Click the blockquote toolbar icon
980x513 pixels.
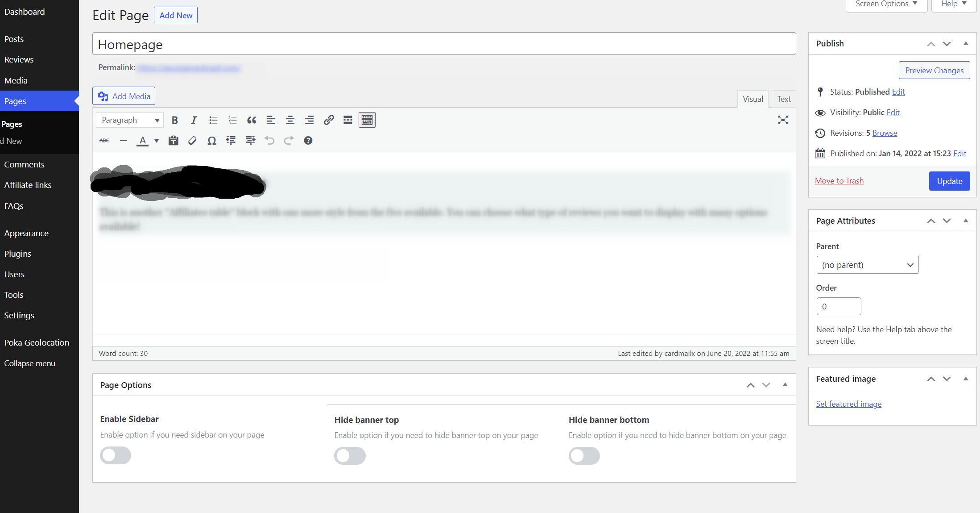252,120
